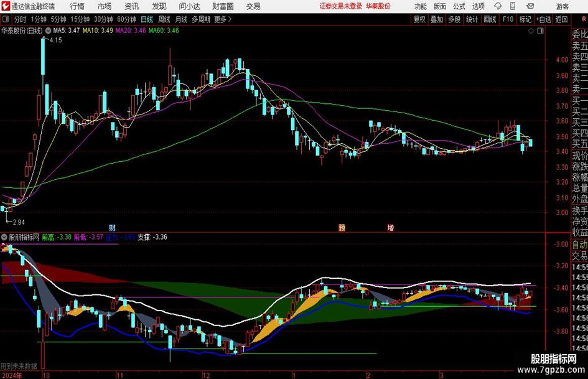This screenshot has width=588, height=379.
Task: Click the MA10: 3.49 label
Action: tap(98, 30)
